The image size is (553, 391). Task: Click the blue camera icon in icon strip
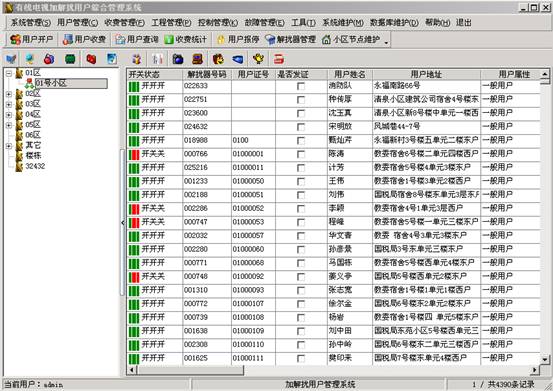click(x=178, y=59)
